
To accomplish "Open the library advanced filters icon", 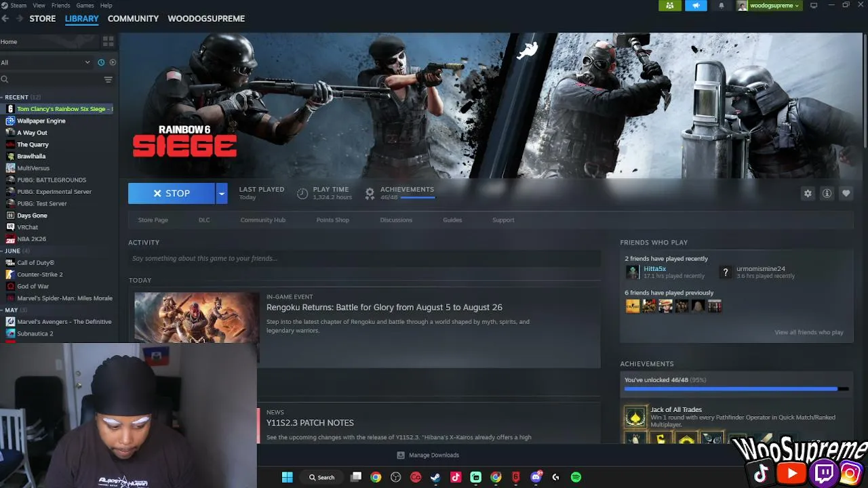I will [108, 79].
